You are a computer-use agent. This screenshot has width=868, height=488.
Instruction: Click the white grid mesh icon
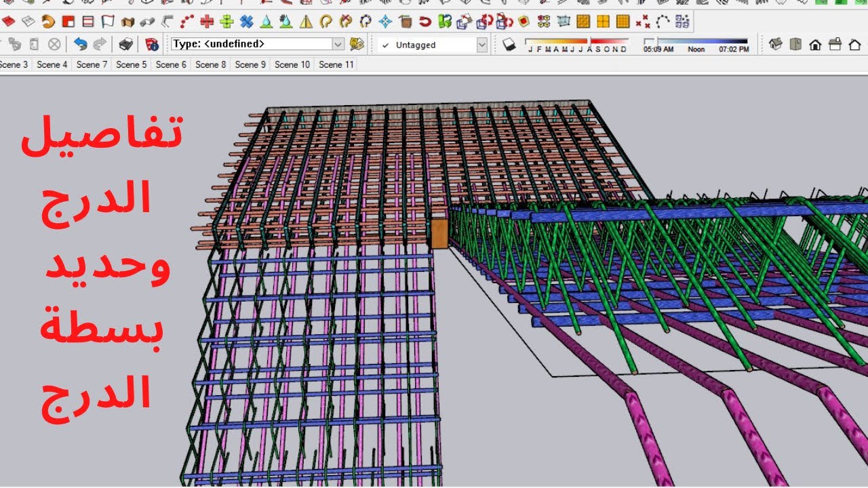coord(28,22)
